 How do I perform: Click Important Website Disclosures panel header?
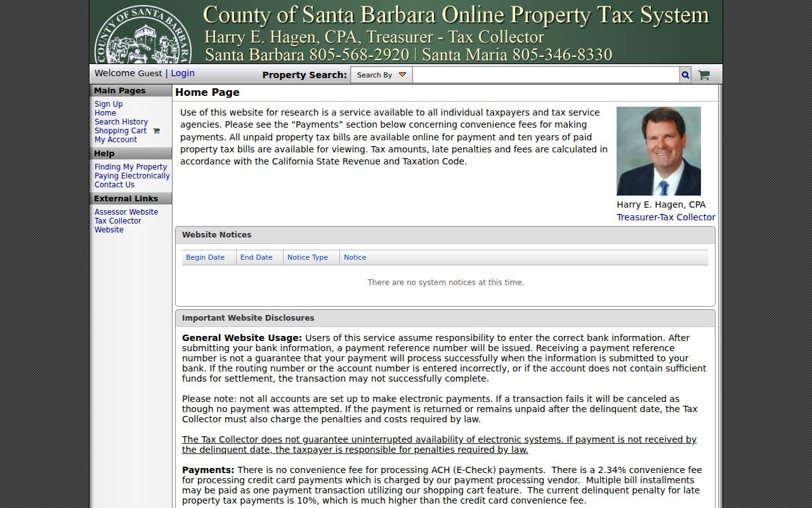[445, 318]
